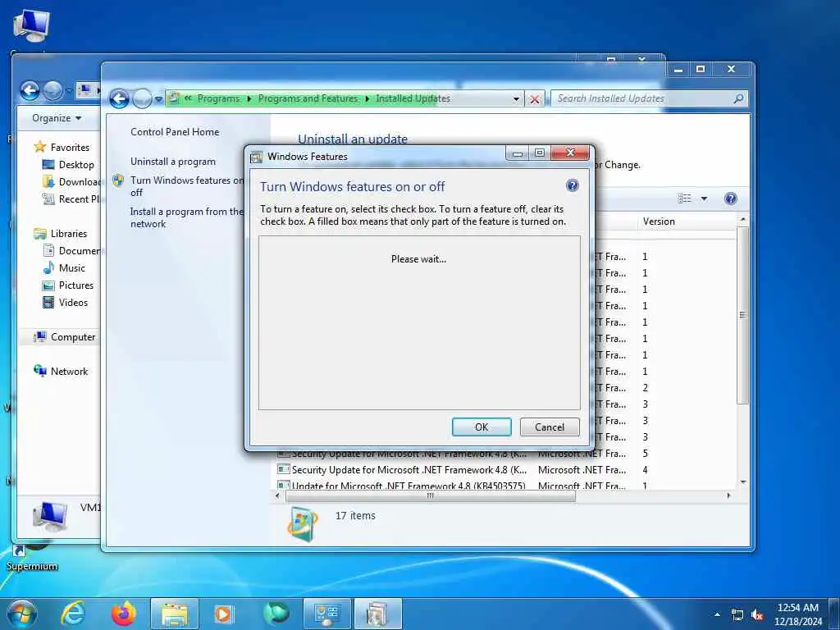Click the search magnifier icon
The image size is (840, 630).
tap(739, 98)
